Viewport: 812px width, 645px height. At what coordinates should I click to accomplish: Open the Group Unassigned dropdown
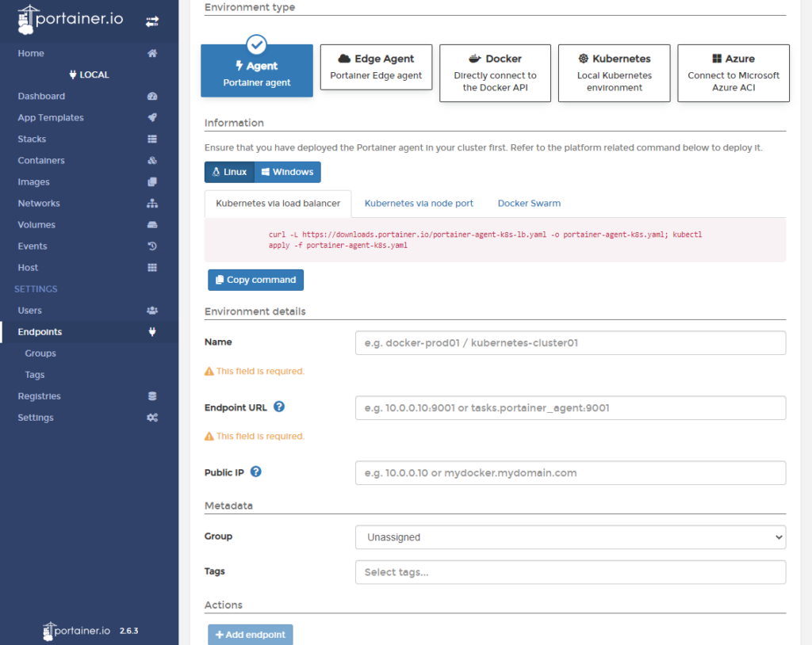571,537
